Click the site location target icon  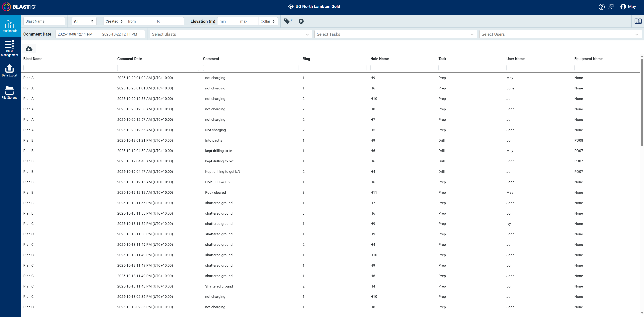291,7
